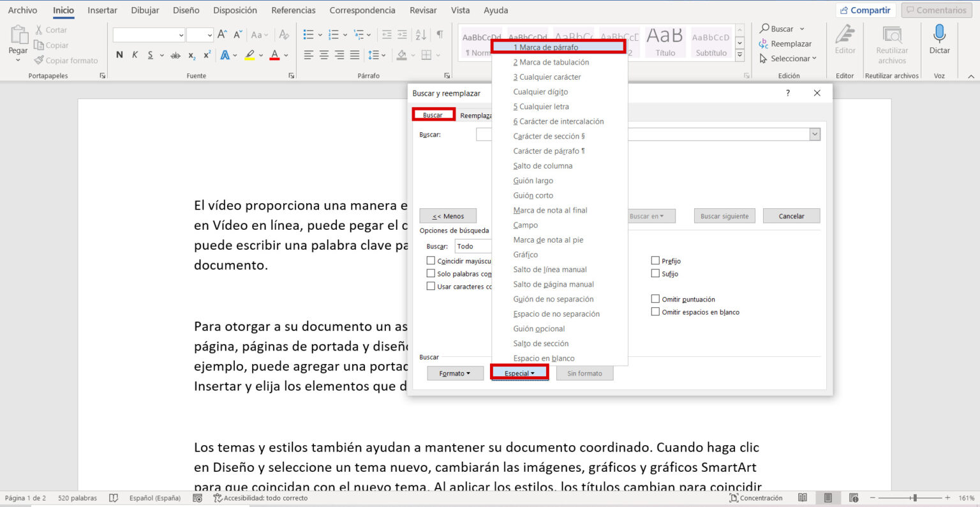Open Reutilizar archivos icon
The height and width of the screenshot is (507, 980).
892,34
